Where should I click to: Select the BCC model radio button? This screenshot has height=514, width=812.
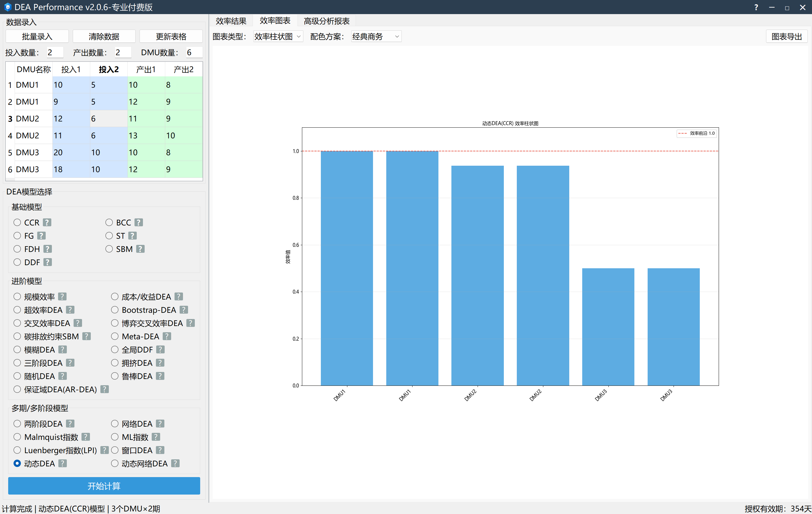109,222
